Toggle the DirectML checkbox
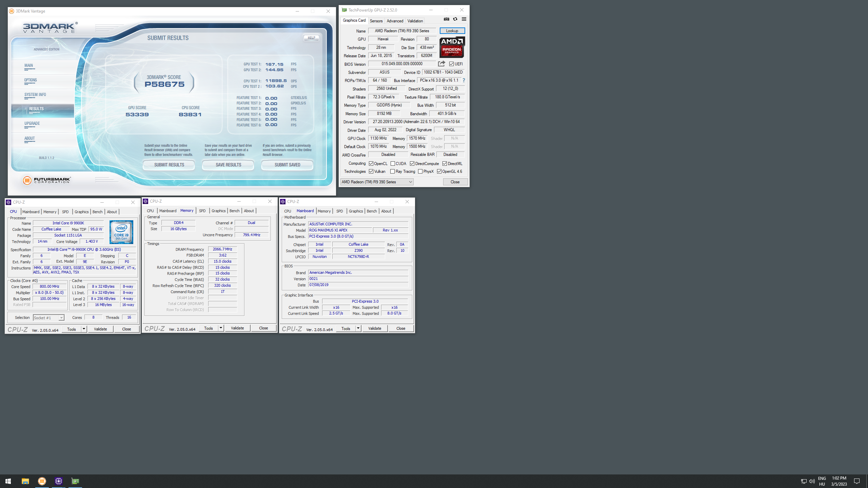 pyautogui.click(x=445, y=164)
